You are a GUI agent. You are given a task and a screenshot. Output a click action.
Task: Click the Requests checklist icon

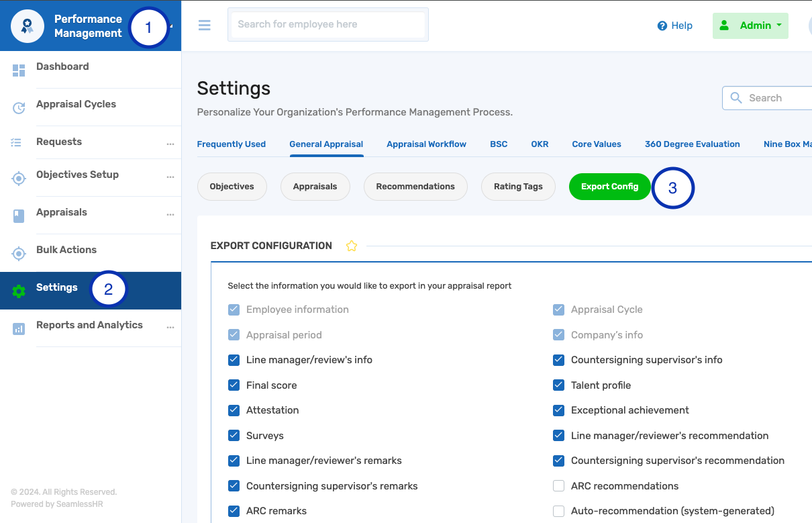[x=17, y=142]
